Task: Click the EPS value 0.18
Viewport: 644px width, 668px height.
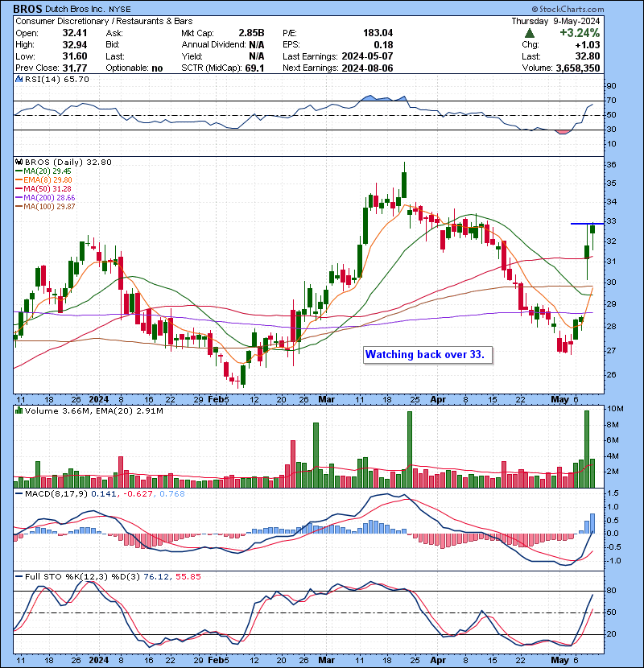Action: (384, 45)
